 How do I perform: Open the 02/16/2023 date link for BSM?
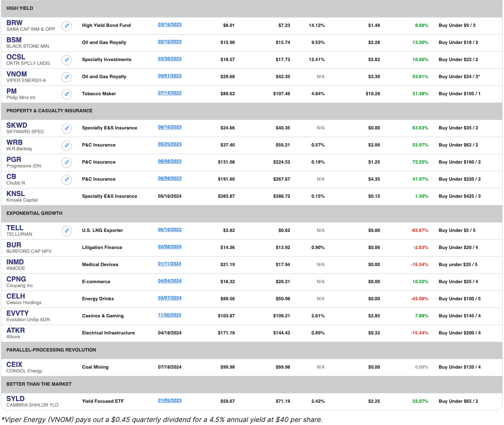(170, 41)
